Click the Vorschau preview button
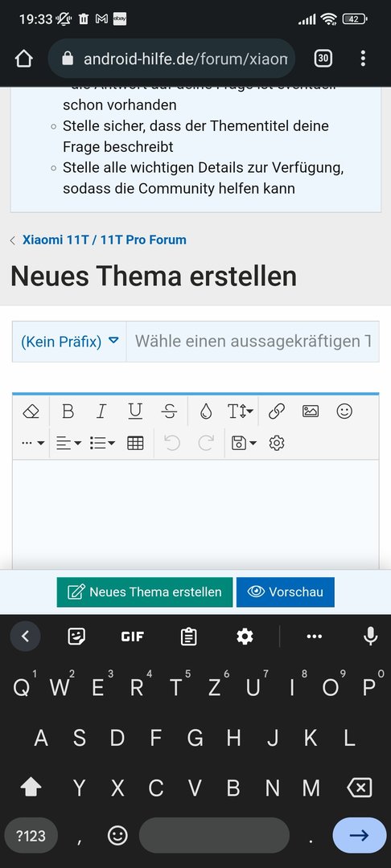 pos(286,592)
